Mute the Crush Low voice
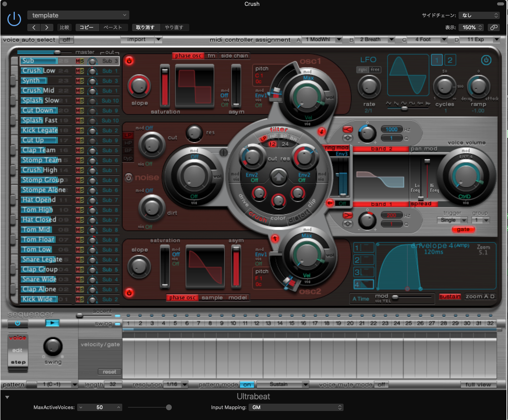 tap(78, 71)
